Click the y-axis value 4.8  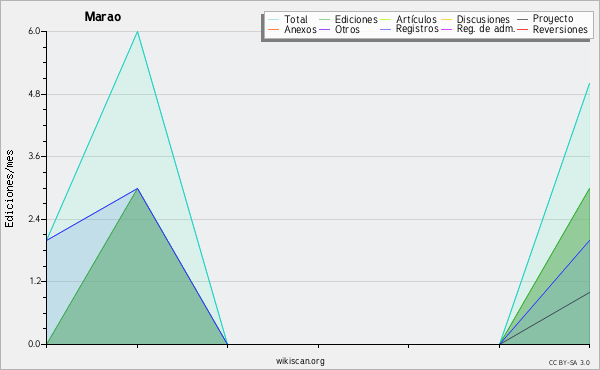34,94
